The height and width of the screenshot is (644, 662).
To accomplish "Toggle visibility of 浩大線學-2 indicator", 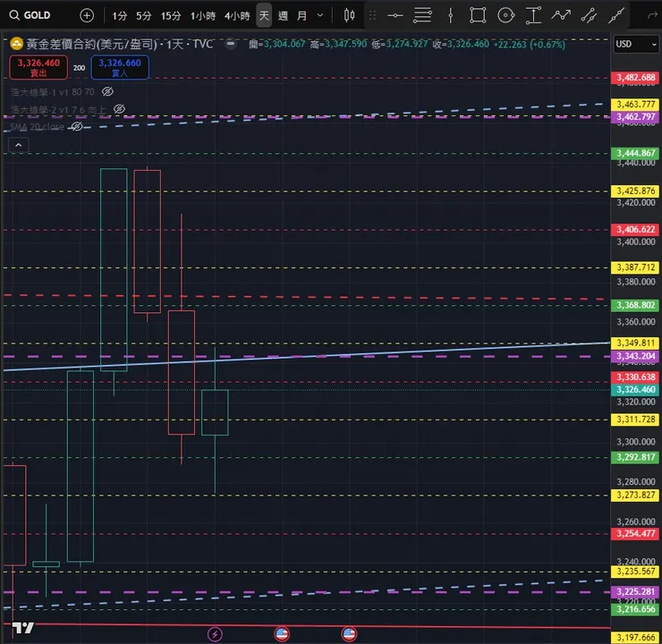I will point(120,109).
